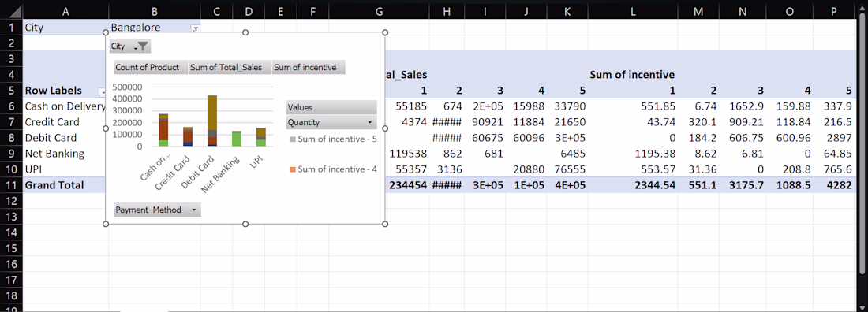Viewport: 868px width, 312px height.
Task: Select row 11 header
Action: click(11, 185)
